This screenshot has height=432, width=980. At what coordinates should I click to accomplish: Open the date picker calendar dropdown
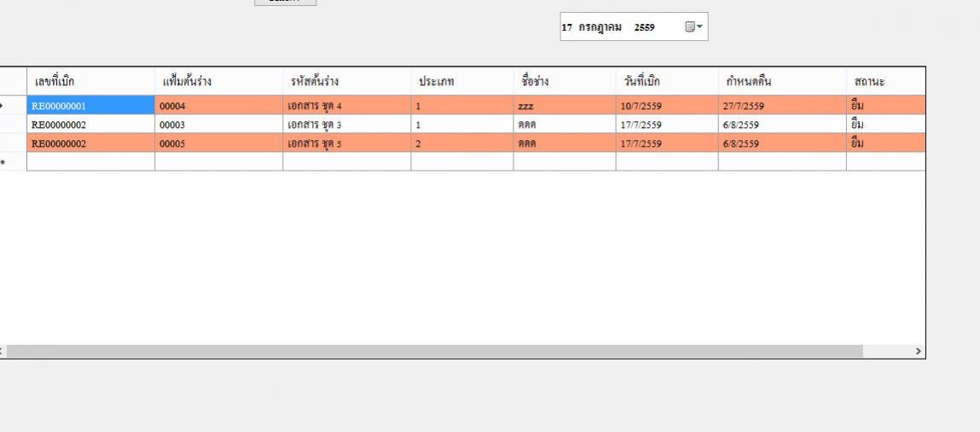[x=693, y=26]
